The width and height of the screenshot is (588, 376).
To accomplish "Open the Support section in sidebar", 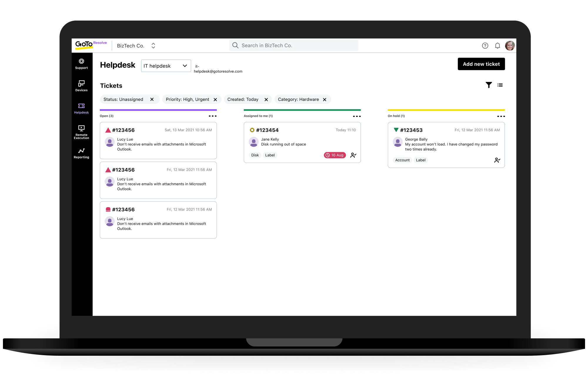I will click(x=81, y=64).
